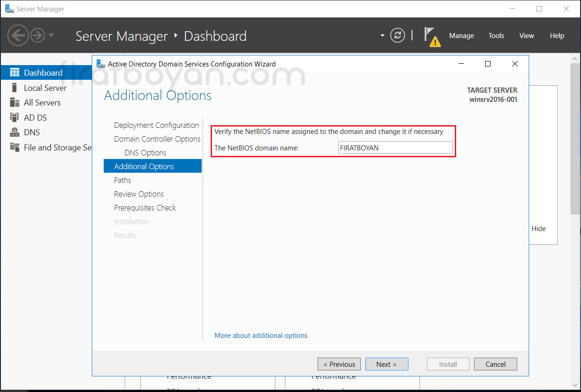Click the Server Manager back arrow
The image size is (581, 392).
pyautogui.click(x=18, y=35)
